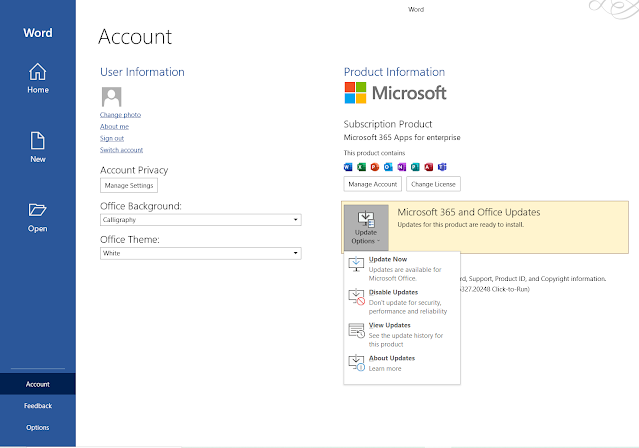
Task: Click the Microsoft 365 Apps for enterprise text
Action: point(402,137)
